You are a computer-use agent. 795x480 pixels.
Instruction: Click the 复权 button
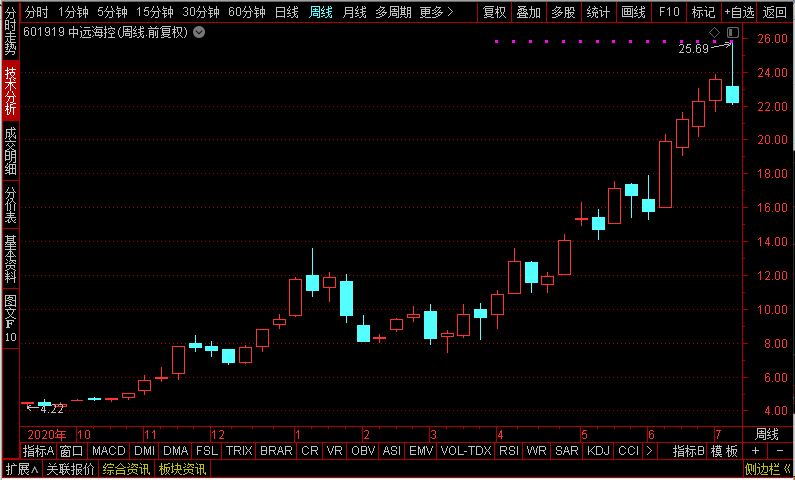(495, 12)
